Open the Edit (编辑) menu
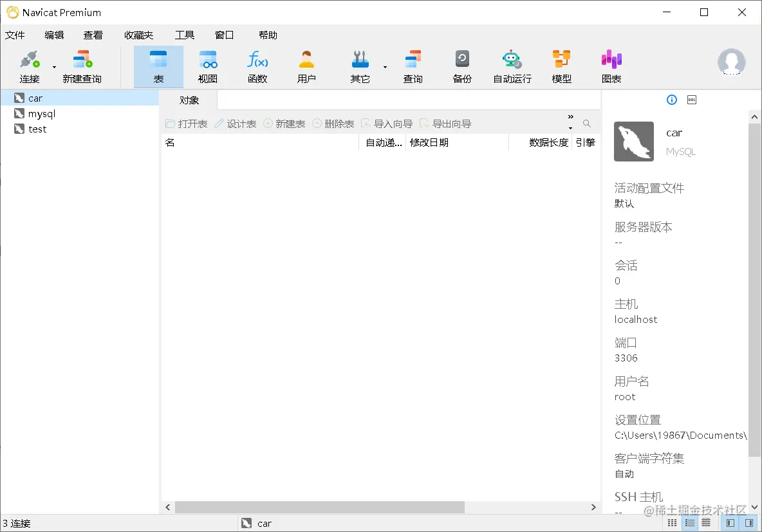The image size is (762, 532). click(54, 35)
